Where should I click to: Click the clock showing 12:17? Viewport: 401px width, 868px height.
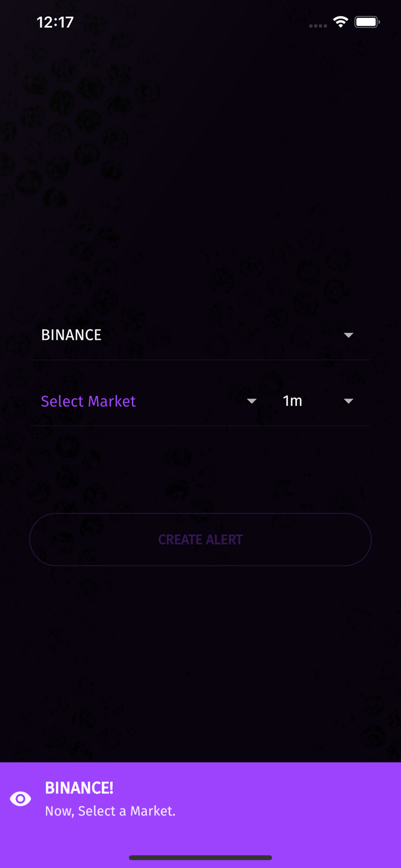pyautogui.click(x=55, y=22)
